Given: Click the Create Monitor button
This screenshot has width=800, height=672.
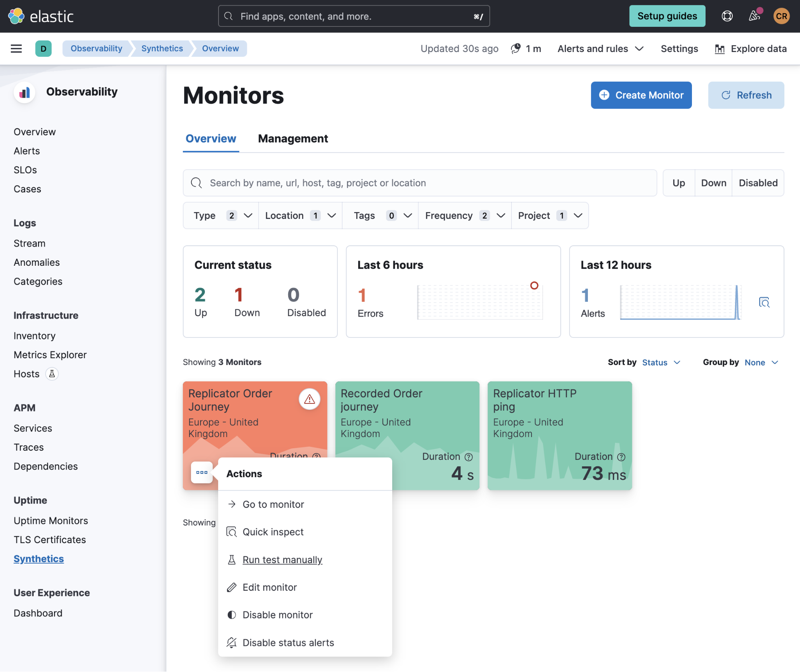Looking at the screenshot, I should 641,95.
